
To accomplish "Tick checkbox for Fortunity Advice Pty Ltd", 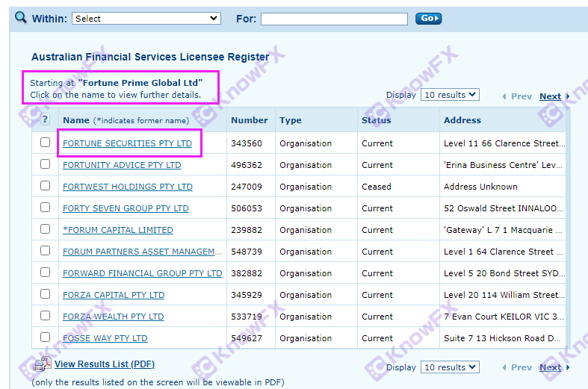I will pos(45,164).
